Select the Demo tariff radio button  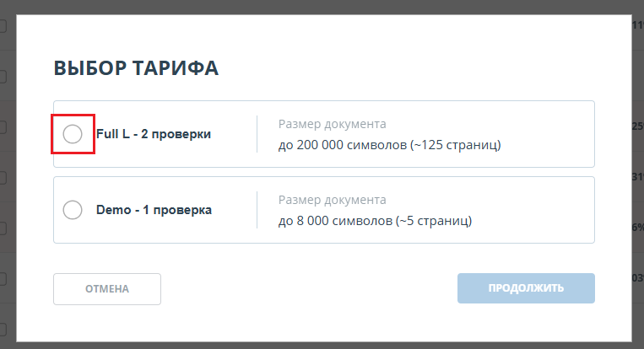pyautogui.click(x=73, y=210)
